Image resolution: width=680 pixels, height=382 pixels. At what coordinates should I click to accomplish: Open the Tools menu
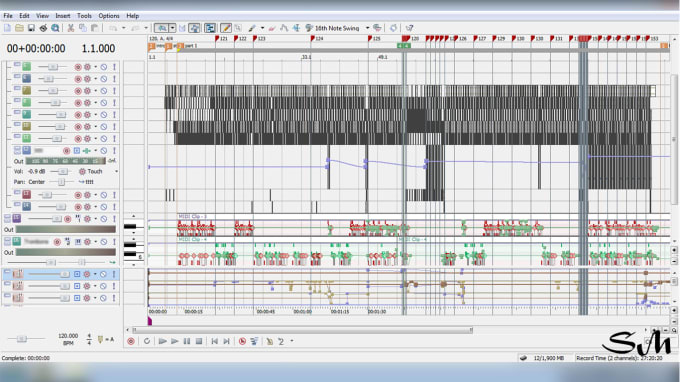pyautogui.click(x=84, y=16)
